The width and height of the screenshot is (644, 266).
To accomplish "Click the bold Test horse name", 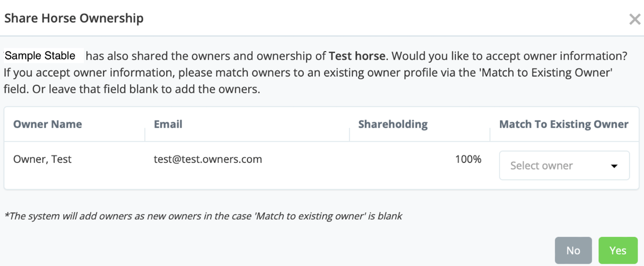I will (357, 56).
